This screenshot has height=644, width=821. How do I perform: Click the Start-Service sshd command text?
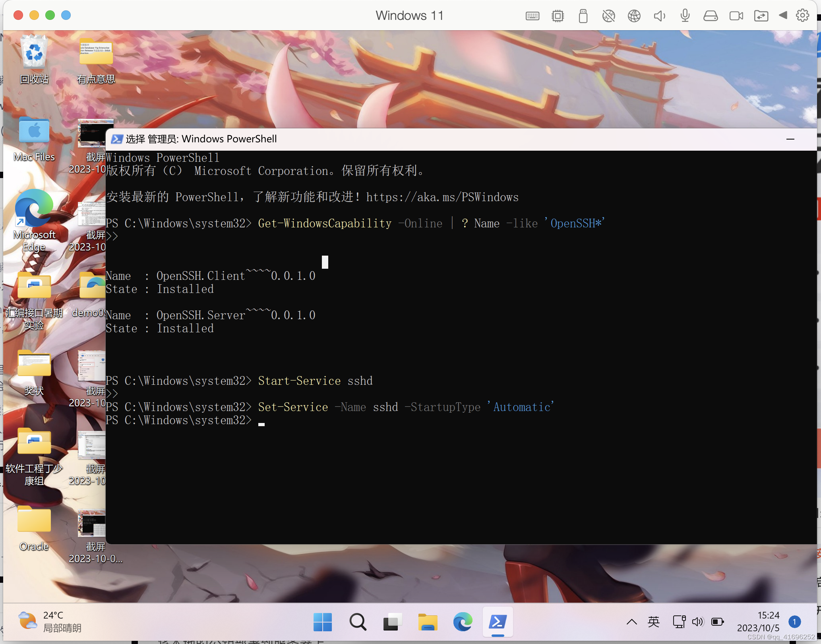tap(316, 381)
